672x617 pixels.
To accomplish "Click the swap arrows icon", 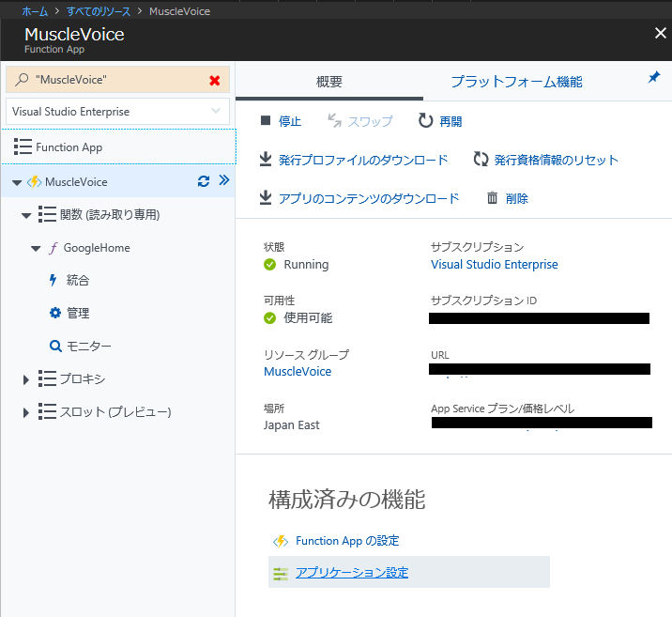I will click(x=334, y=121).
